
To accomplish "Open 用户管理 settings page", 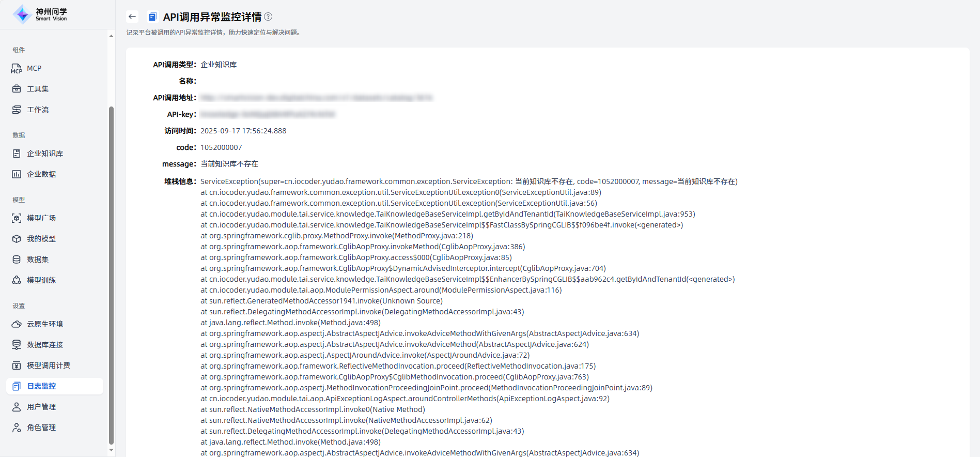I will [41, 407].
